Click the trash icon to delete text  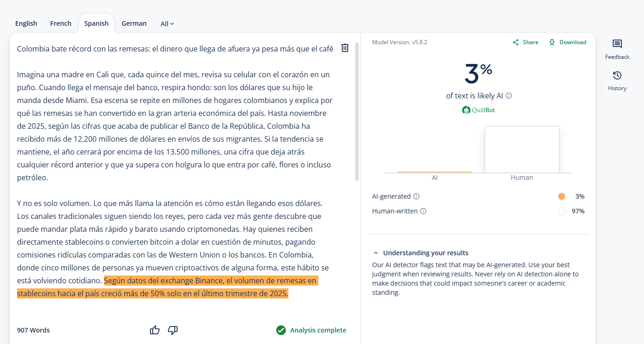345,48
